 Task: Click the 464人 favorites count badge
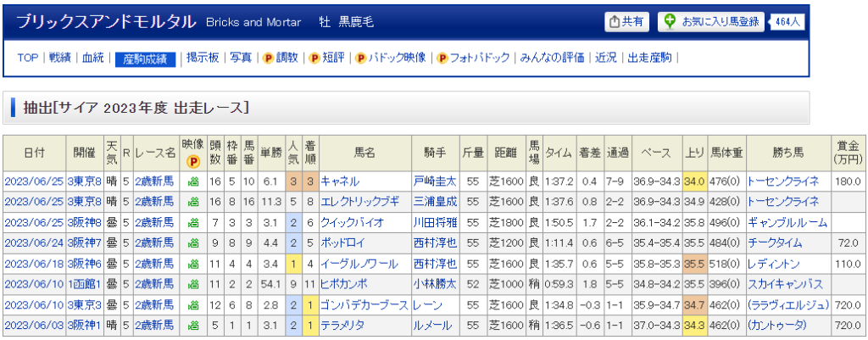point(787,22)
